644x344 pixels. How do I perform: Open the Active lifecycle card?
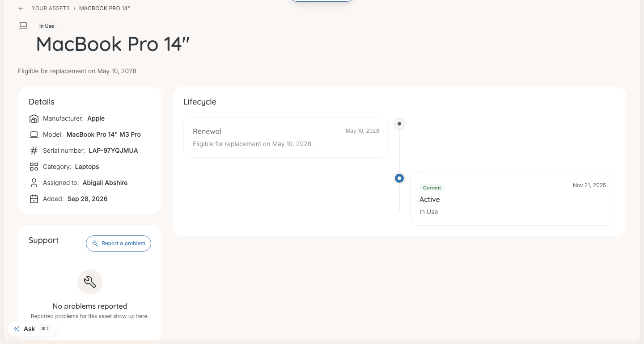point(513,199)
